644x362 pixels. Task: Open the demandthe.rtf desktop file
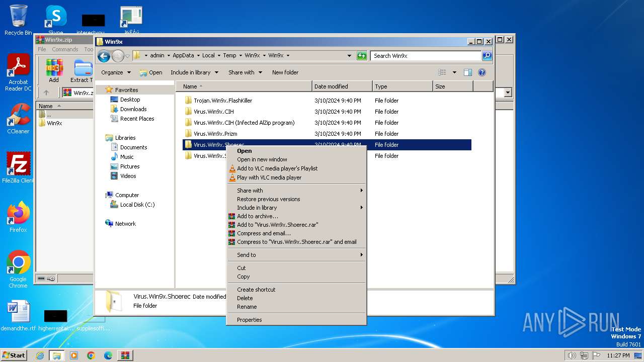(18, 316)
